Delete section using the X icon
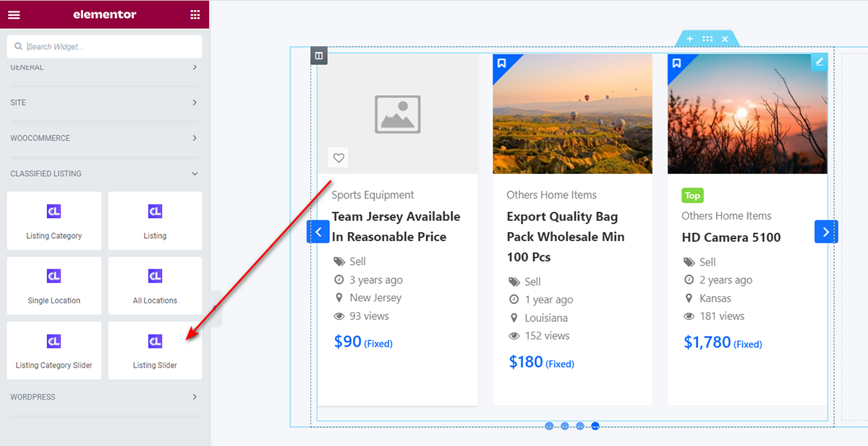Image resolution: width=868 pixels, height=446 pixels. [725, 39]
